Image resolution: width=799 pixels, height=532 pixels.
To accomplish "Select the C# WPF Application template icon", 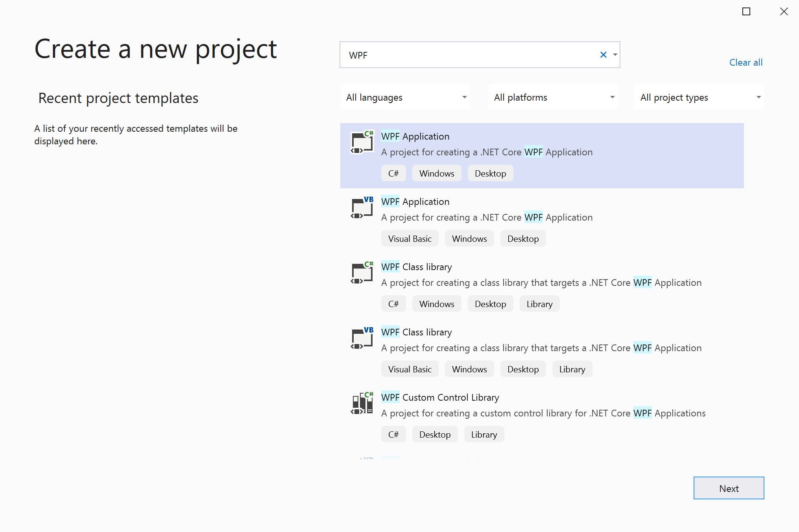I will pyautogui.click(x=361, y=142).
